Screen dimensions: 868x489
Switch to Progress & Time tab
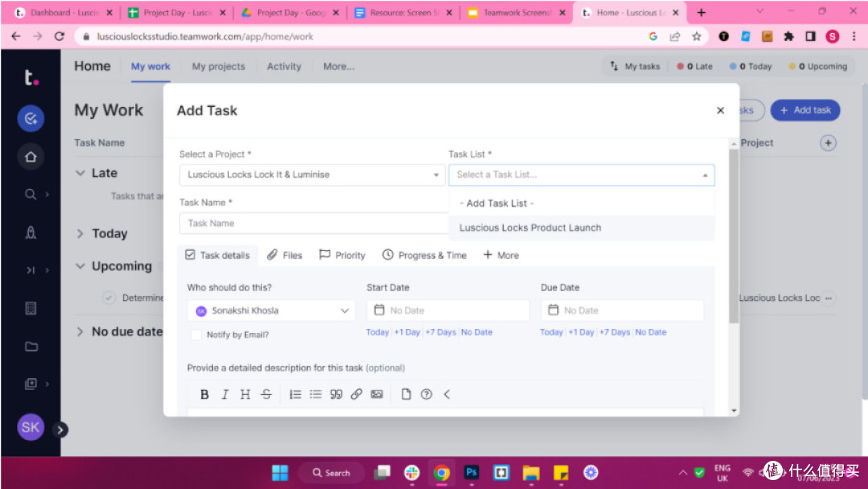pyautogui.click(x=424, y=255)
